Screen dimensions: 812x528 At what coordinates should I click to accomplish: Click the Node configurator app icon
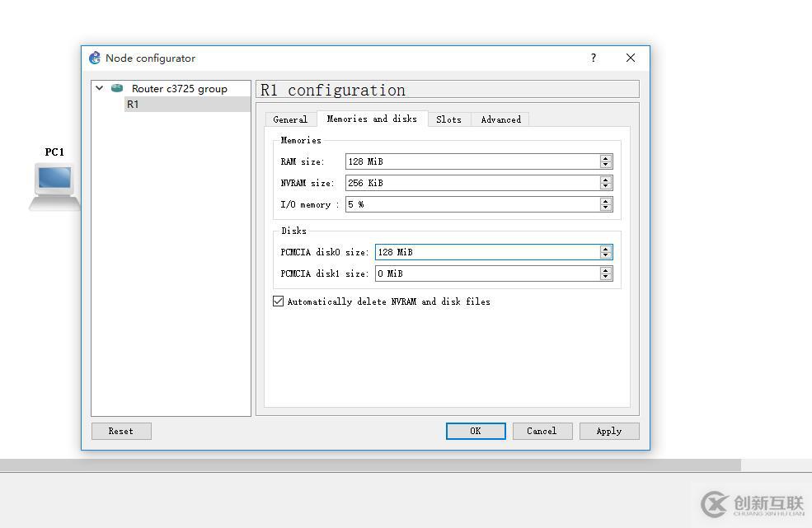click(x=95, y=58)
